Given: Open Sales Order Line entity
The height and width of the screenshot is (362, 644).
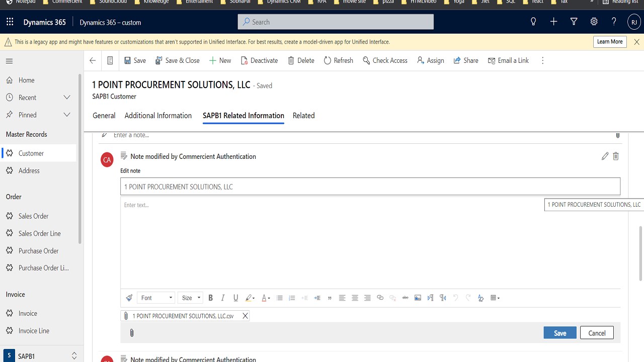Looking at the screenshot, I should click(x=38, y=233).
